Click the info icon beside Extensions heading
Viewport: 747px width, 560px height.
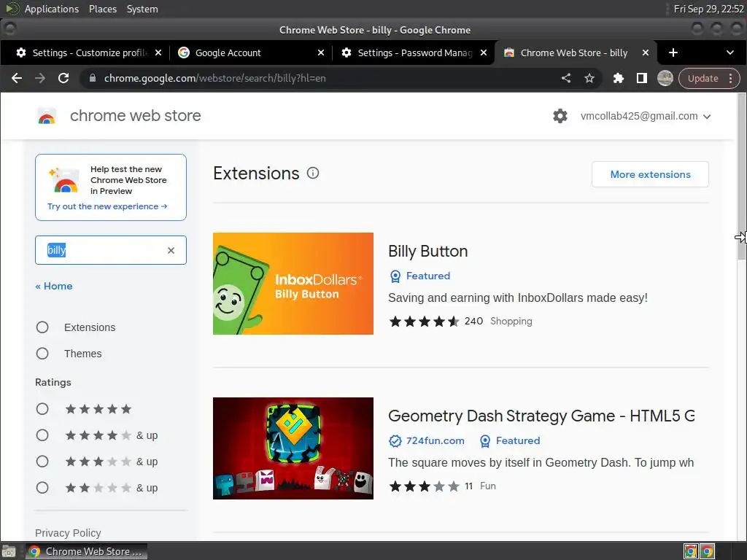(x=313, y=173)
